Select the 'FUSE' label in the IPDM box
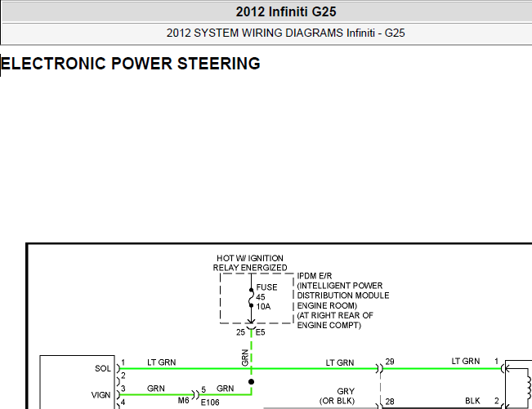The width and height of the screenshot is (532, 409). coord(266,287)
